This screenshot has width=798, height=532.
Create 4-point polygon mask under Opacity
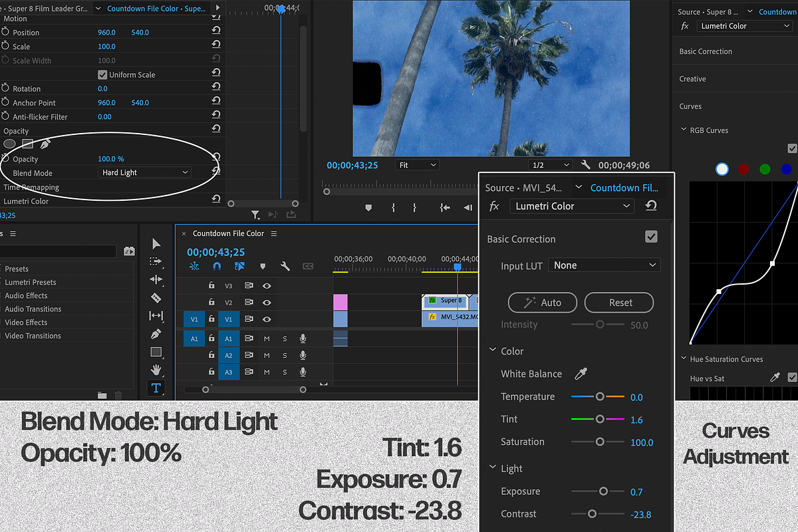27,144
